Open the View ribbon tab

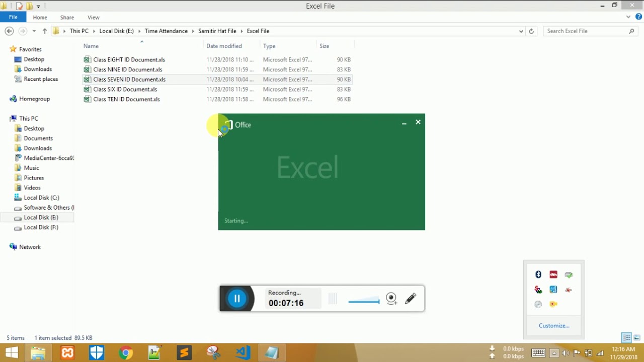pos(94,17)
